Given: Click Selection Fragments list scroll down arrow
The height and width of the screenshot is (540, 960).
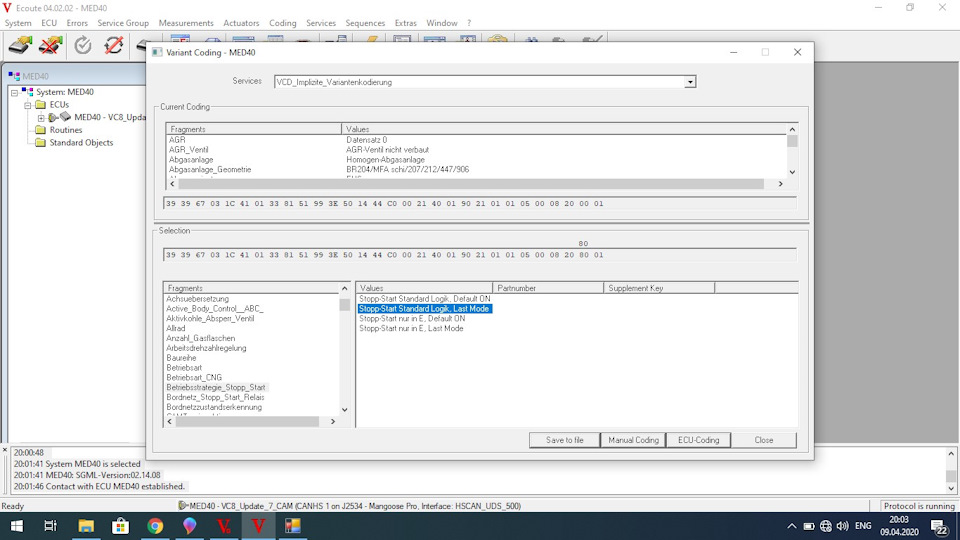Looking at the screenshot, I should 345,410.
